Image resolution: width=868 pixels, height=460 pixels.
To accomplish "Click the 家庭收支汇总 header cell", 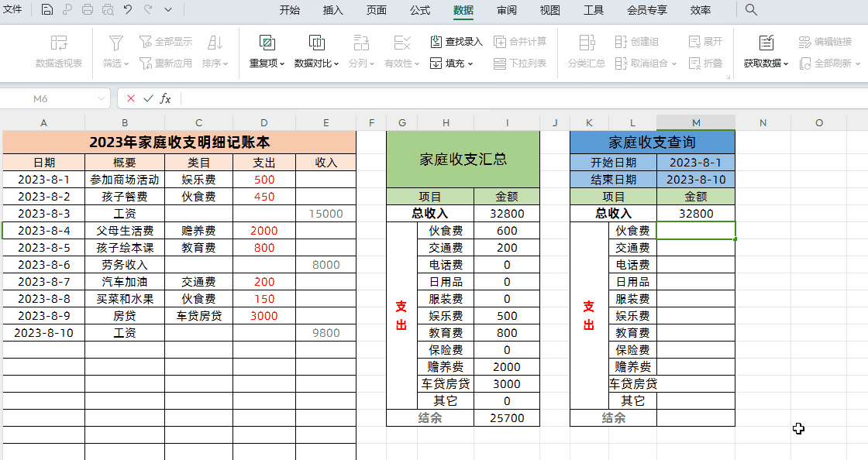I will 463,160.
